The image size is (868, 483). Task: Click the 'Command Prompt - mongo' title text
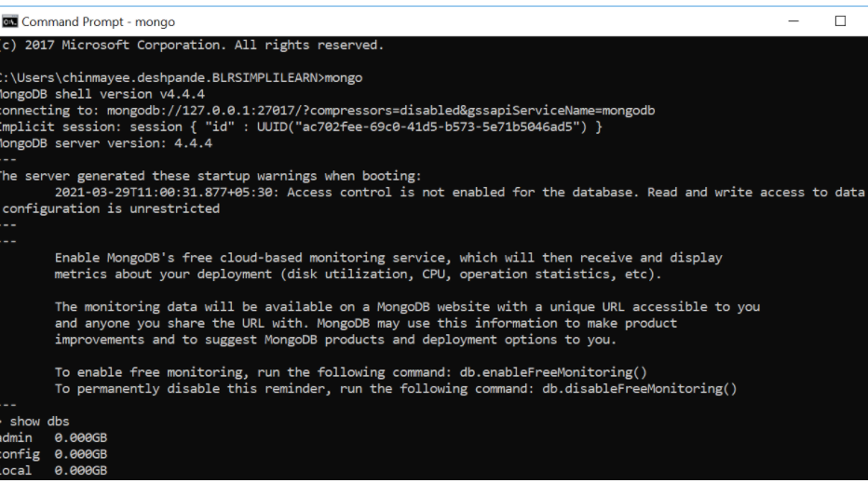tap(98, 21)
